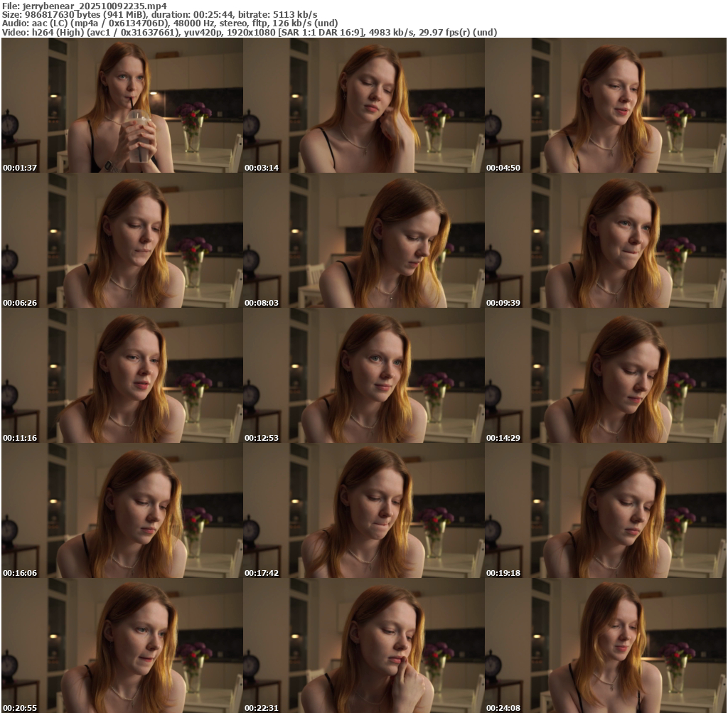728x713 pixels.
Task: Select the thumbnail timestamped 00:09:39
Action: [606, 240]
